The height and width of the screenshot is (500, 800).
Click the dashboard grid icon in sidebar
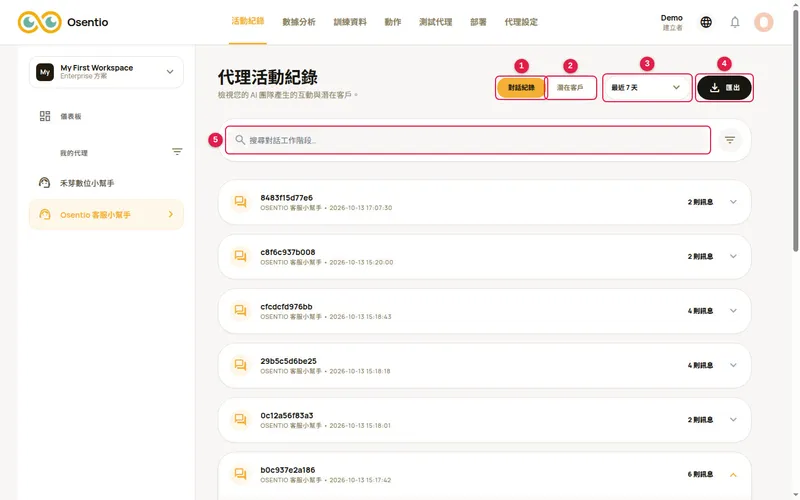pyautogui.click(x=45, y=116)
